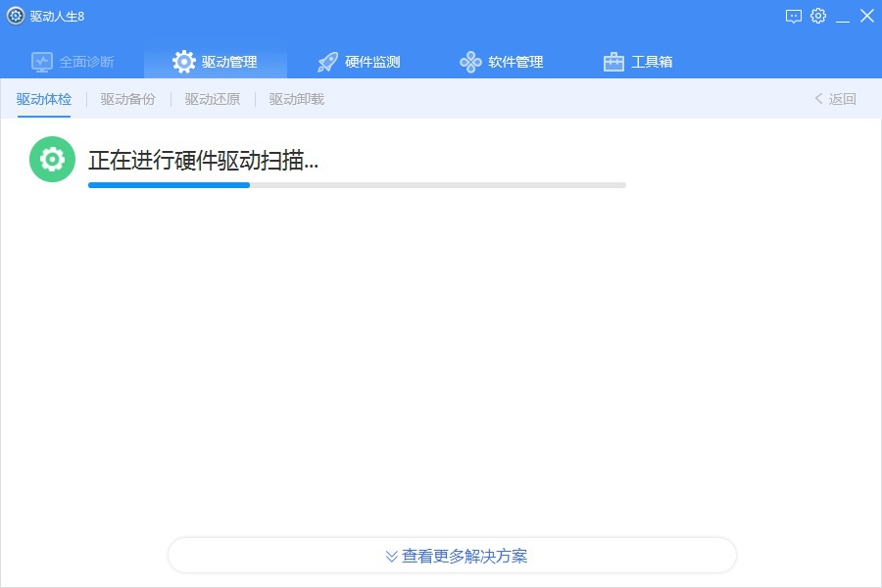The height and width of the screenshot is (588, 882).
Task: Click the 工具箱 toolbox icon
Action: tap(612, 60)
